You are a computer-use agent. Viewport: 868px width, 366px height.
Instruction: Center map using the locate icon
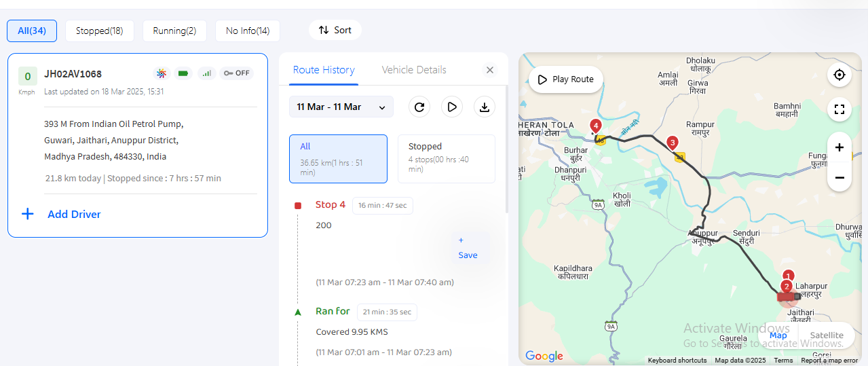coord(839,75)
